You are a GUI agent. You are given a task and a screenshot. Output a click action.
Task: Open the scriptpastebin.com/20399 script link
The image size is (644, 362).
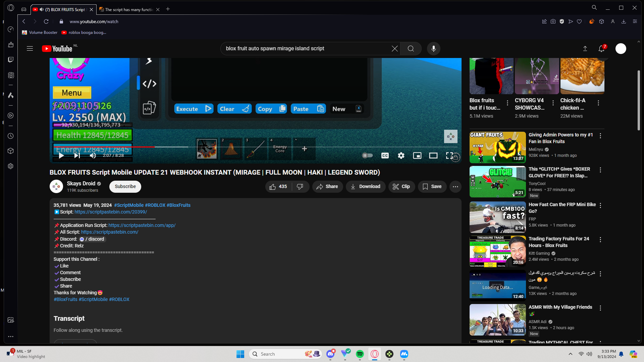111,212
